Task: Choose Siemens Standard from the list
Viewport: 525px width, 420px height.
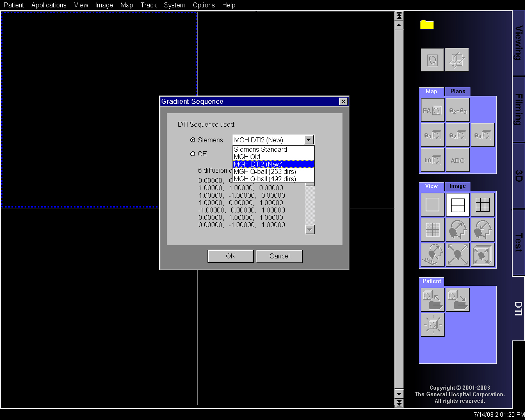Action: coord(273,149)
